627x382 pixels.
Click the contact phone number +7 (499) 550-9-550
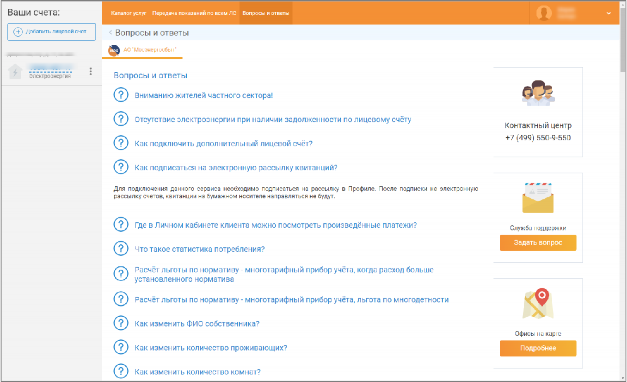pos(538,138)
